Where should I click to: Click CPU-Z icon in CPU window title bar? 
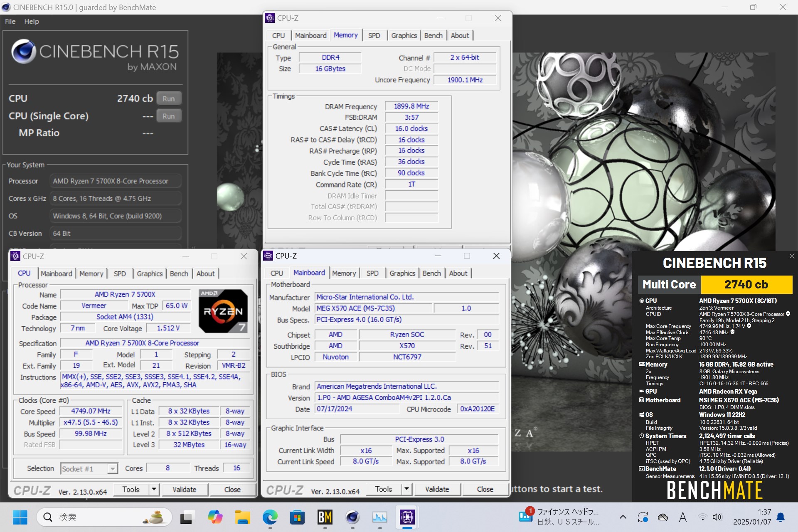(15, 256)
